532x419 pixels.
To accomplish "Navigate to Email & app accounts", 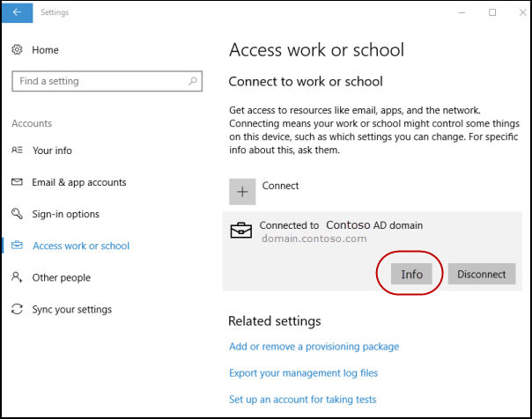I will click(x=79, y=182).
